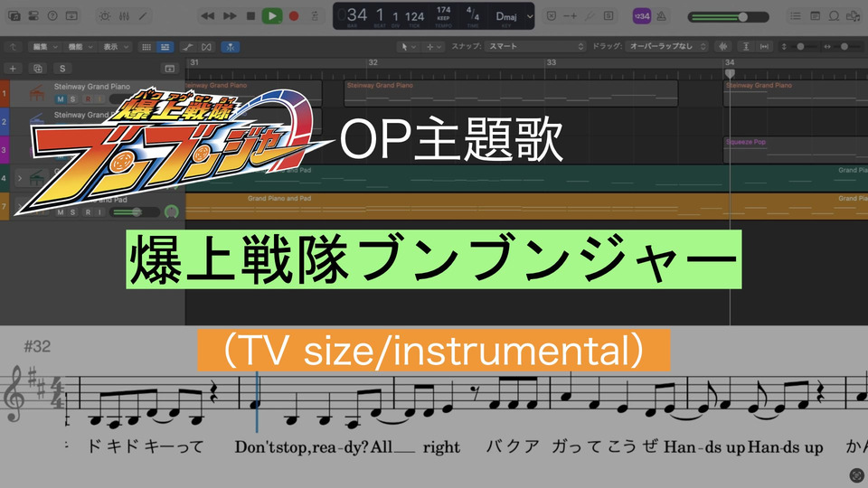Switch to the grid view button

[x=146, y=47]
